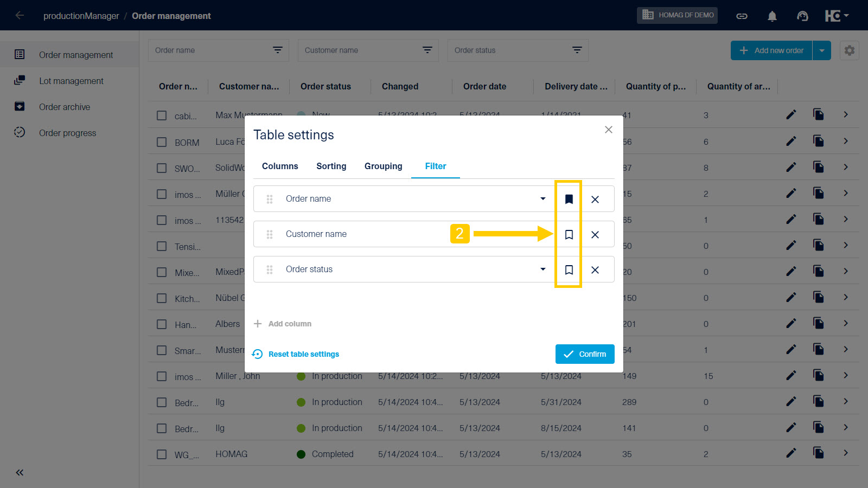The image size is (868, 488).
Task: Click the bookmark icon on Order name filter
Action: 568,199
